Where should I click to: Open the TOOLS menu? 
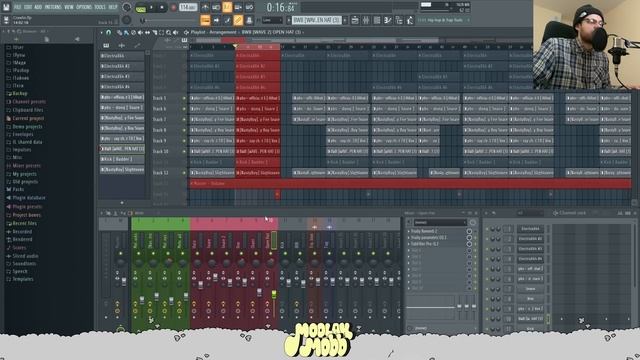point(100,7)
